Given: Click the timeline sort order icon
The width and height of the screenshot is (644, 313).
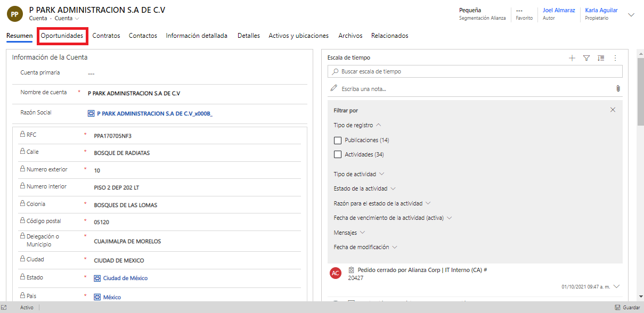Looking at the screenshot, I should (x=601, y=58).
